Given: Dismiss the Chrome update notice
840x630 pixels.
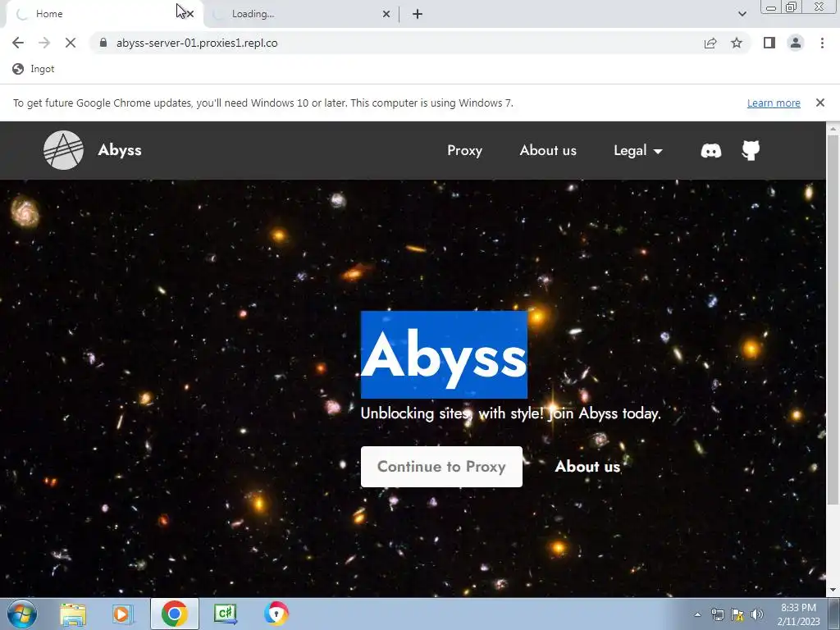Looking at the screenshot, I should click(819, 103).
